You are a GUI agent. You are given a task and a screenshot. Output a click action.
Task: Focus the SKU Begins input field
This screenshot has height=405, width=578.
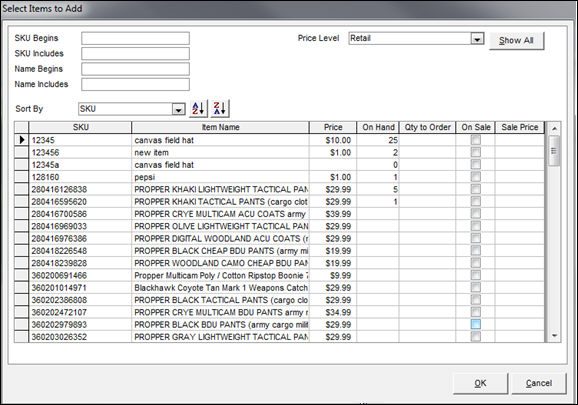coord(135,38)
